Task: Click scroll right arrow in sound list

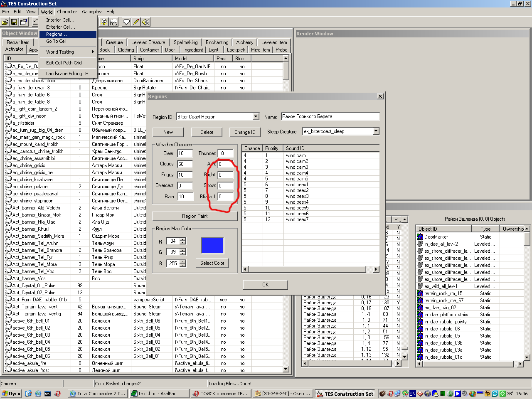Action: coord(376,269)
